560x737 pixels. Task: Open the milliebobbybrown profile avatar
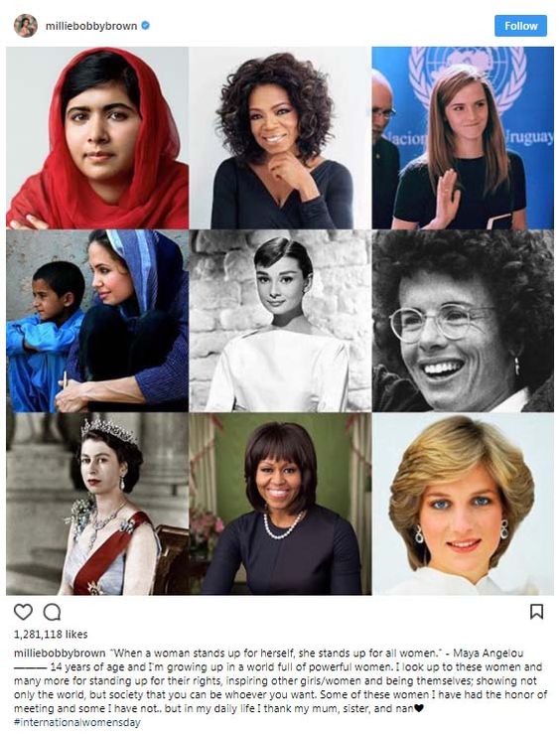26,26
